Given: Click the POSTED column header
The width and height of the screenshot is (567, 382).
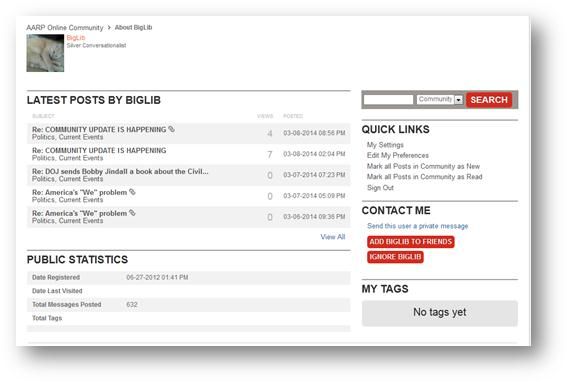Looking at the screenshot, I should tap(293, 116).
